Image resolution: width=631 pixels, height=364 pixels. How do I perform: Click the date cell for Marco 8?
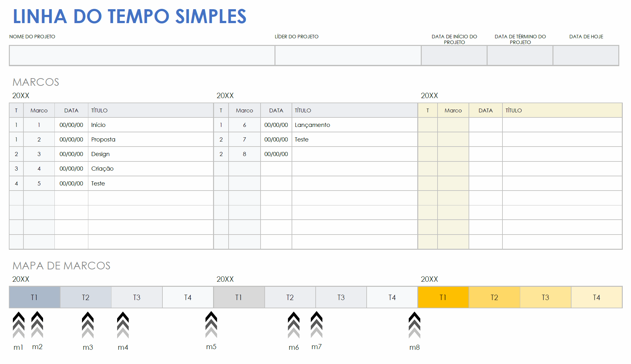coord(276,154)
